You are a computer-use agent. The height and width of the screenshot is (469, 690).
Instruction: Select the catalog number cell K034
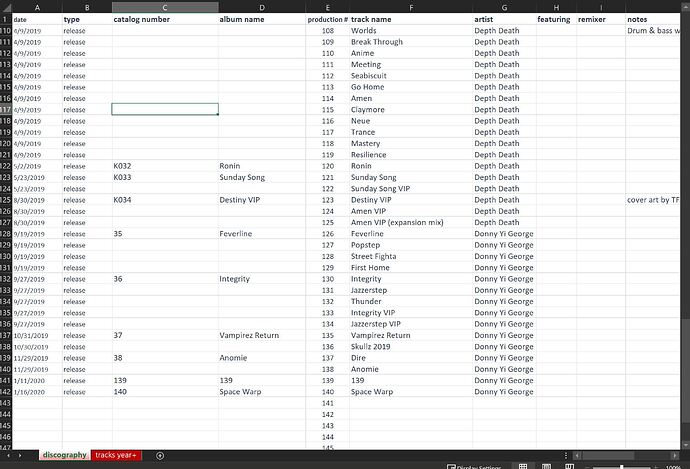pos(165,200)
